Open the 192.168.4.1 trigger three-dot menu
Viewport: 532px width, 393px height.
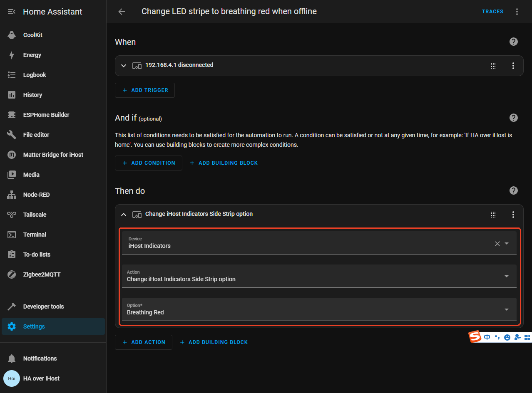coord(513,65)
